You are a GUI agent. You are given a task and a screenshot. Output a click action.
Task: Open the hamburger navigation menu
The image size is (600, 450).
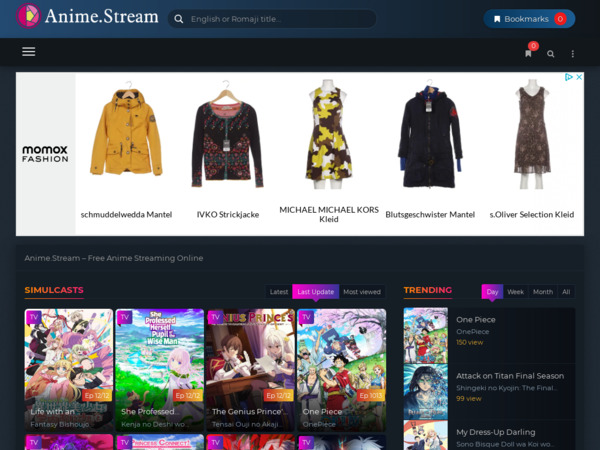tap(29, 52)
